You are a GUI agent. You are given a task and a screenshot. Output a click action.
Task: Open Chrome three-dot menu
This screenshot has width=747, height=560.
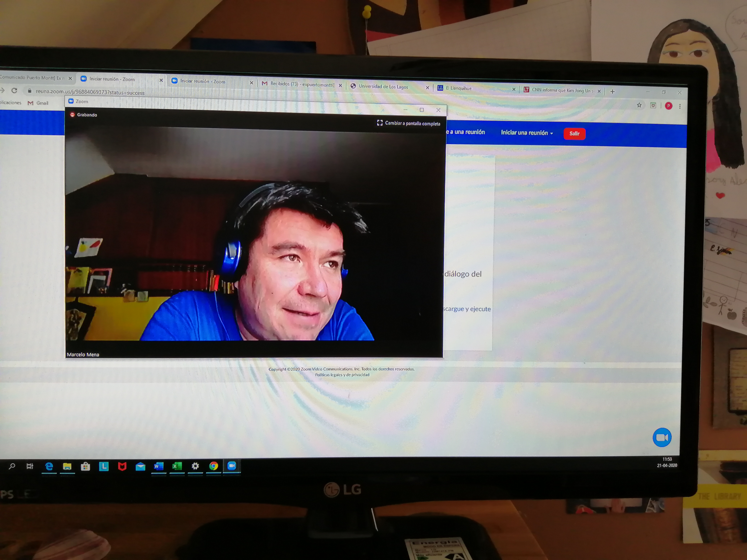680,106
